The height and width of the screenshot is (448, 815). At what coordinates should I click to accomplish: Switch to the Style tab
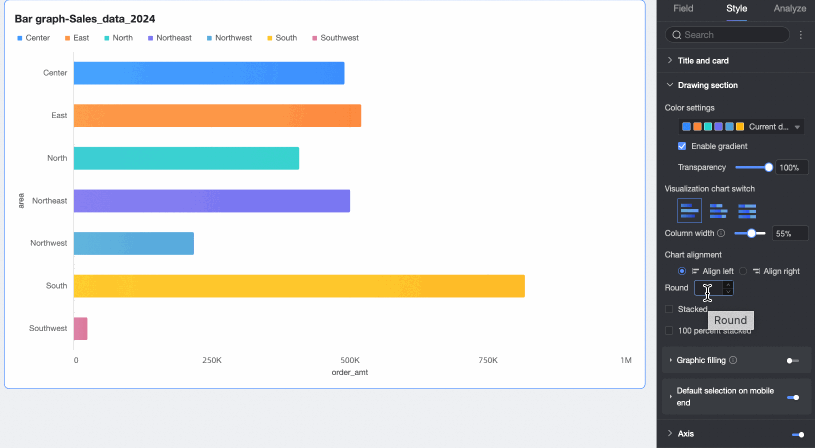737,8
